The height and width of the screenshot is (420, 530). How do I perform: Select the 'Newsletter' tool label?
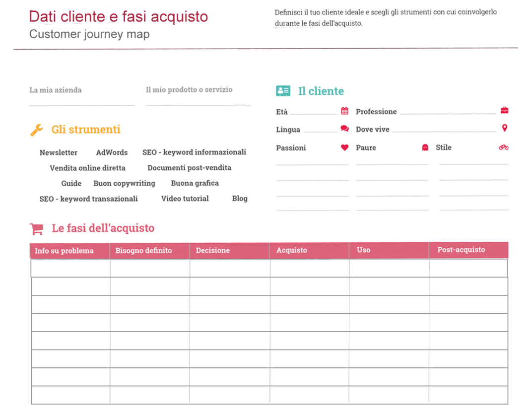59,152
